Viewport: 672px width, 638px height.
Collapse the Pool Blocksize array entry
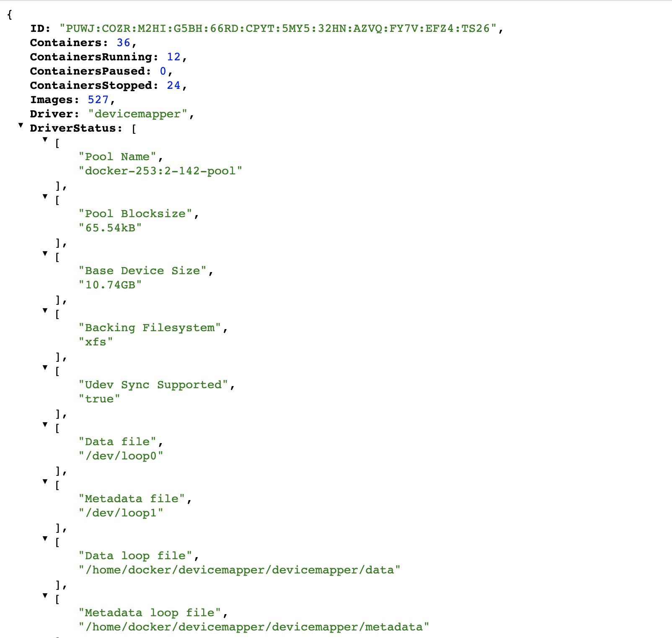[x=45, y=196]
